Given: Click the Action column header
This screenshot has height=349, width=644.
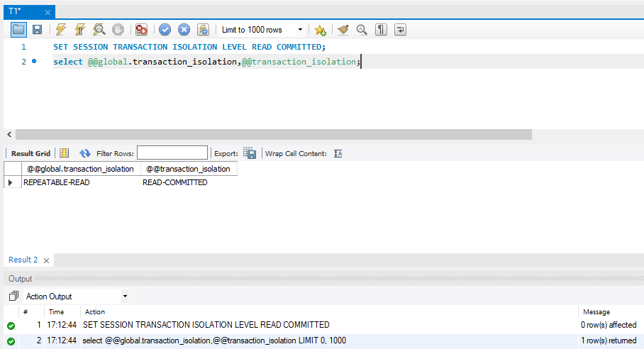Looking at the screenshot, I should (x=95, y=312).
